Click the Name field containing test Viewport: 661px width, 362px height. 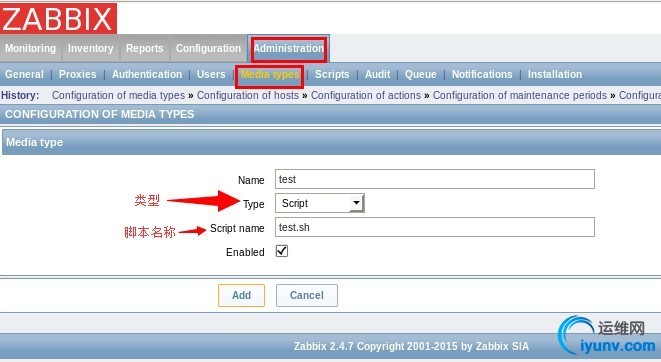[x=435, y=179]
